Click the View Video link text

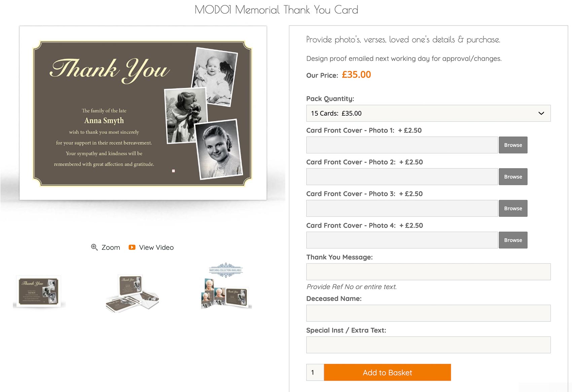click(x=156, y=247)
